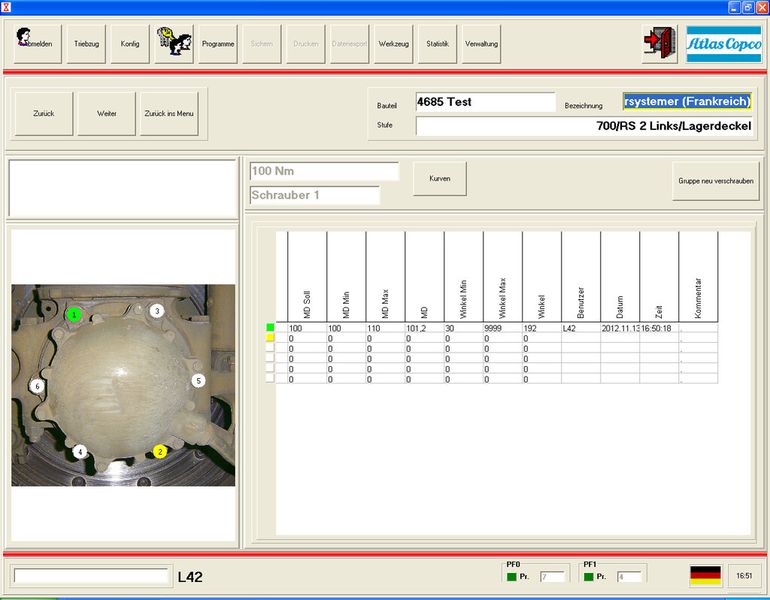Screen dimensions: 770x600
Task: Click Gruppe neu verschrauben button
Action: point(715,181)
